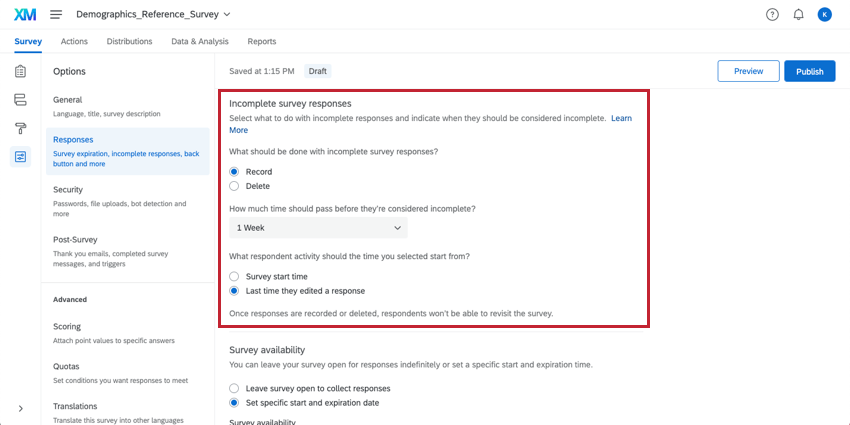Image resolution: width=850 pixels, height=425 pixels.
Task: Select the Delete incomplete responses option
Action: [234, 186]
